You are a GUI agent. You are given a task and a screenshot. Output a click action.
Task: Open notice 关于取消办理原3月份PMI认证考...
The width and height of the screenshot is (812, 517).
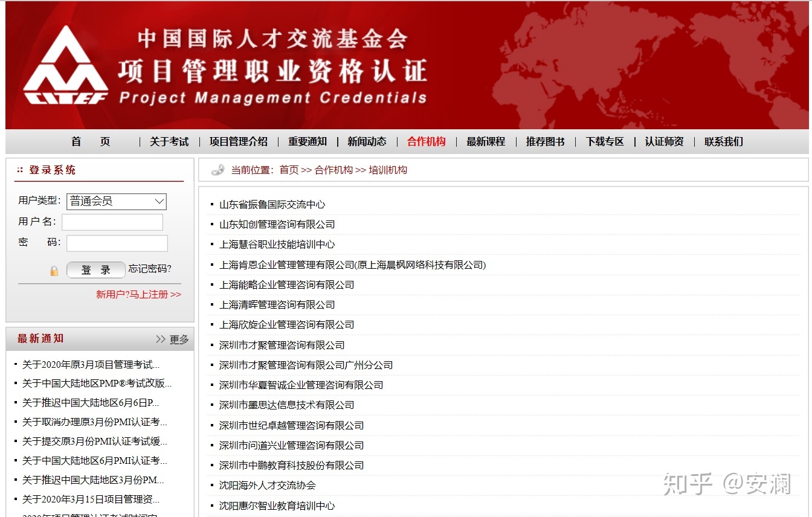pyautogui.click(x=95, y=422)
